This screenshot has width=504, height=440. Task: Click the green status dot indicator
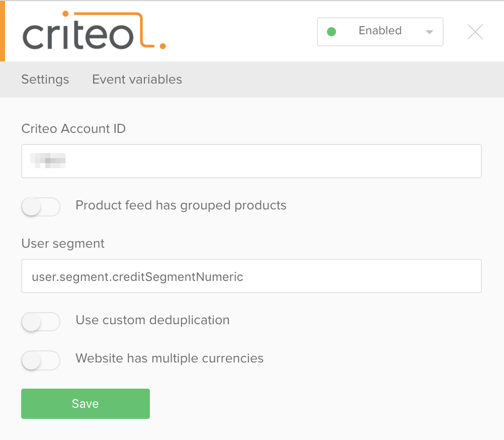tap(331, 32)
